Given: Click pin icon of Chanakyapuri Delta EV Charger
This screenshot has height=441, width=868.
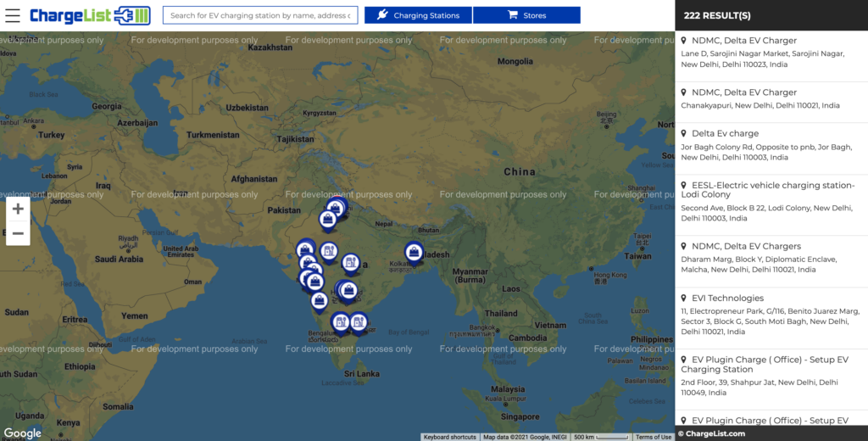Looking at the screenshot, I should click(684, 92).
